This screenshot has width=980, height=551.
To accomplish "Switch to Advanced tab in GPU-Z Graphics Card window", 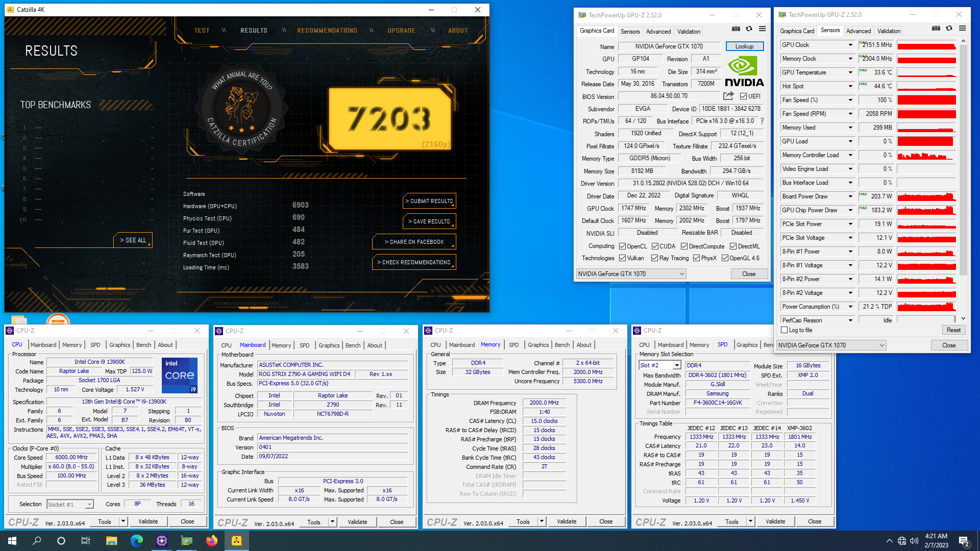I will point(658,32).
